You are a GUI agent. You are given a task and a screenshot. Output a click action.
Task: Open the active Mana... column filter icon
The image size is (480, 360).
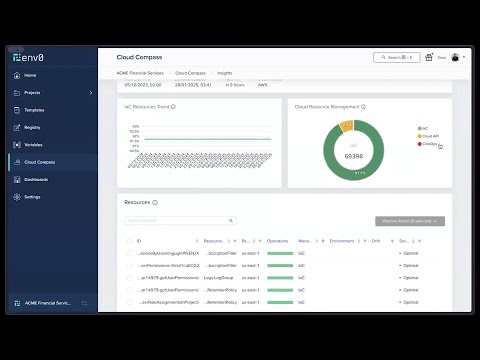323,241
